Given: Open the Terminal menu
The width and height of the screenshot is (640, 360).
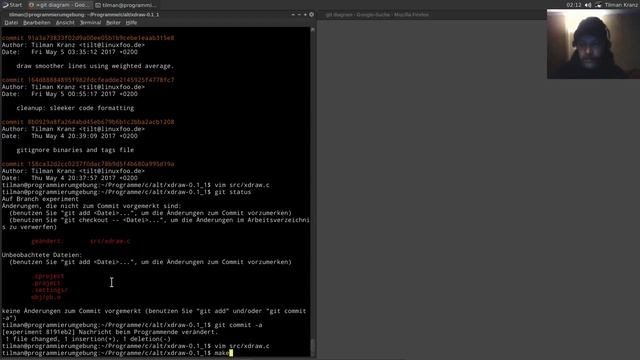Looking at the screenshot, I should coord(90,22).
